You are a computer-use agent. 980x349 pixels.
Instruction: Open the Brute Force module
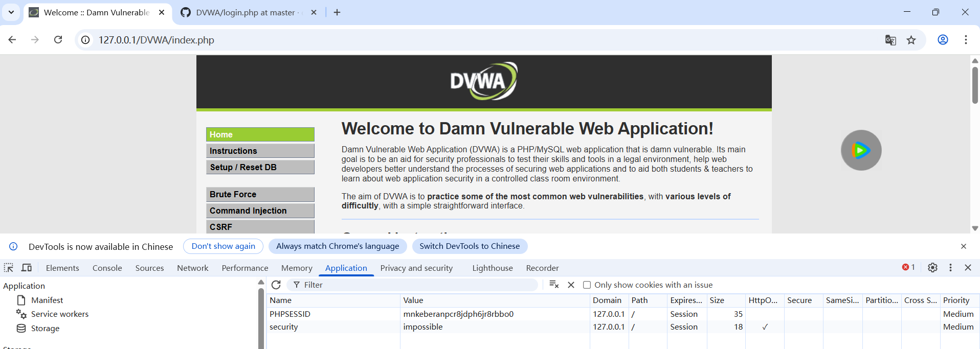point(260,194)
